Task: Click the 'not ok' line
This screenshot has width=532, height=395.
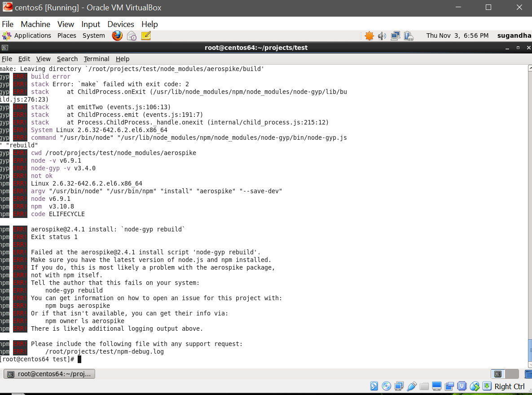Action: pyautogui.click(x=41, y=176)
